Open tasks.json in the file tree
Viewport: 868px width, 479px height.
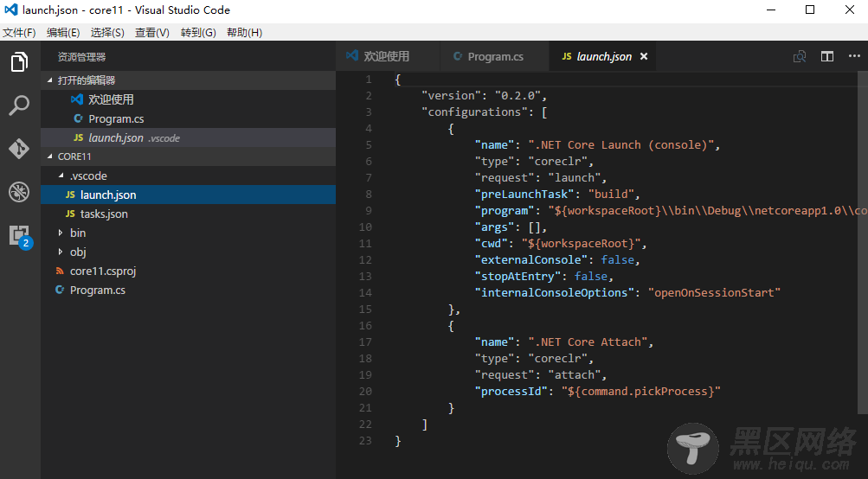[188, 214]
